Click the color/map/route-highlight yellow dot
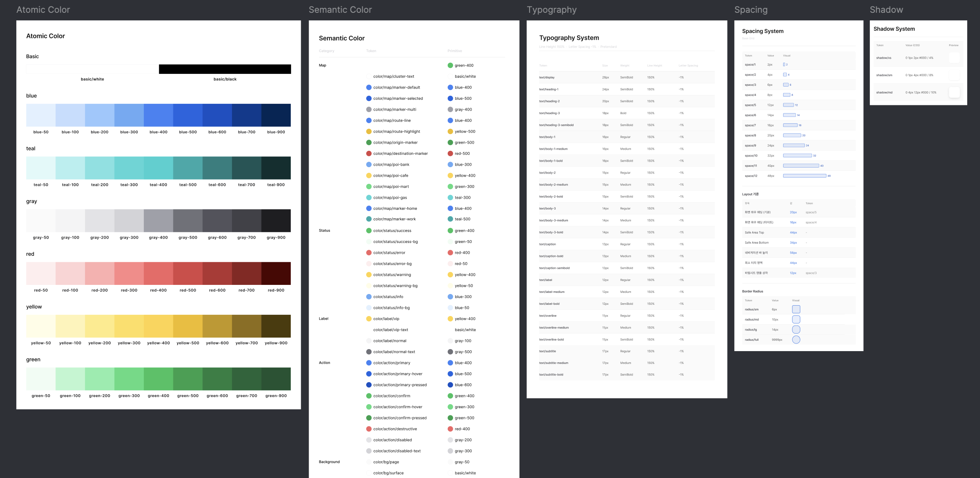This screenshot has width=980, height=478. (x=369, y=131)
